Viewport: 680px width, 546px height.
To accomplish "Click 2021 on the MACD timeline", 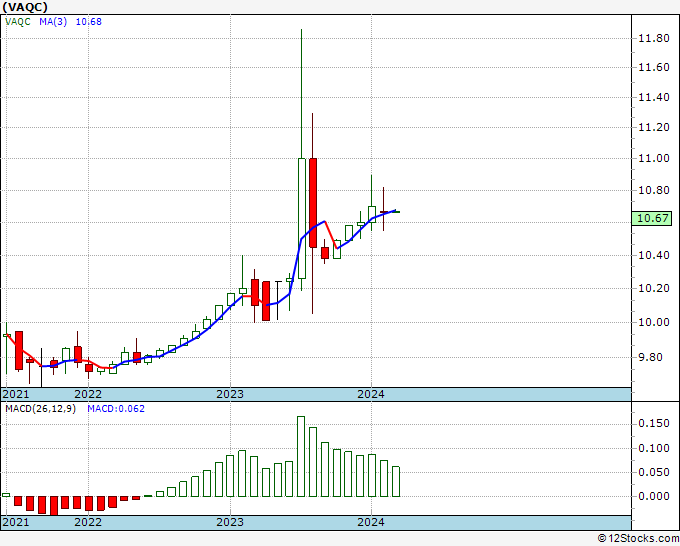I will pos(16,522).
